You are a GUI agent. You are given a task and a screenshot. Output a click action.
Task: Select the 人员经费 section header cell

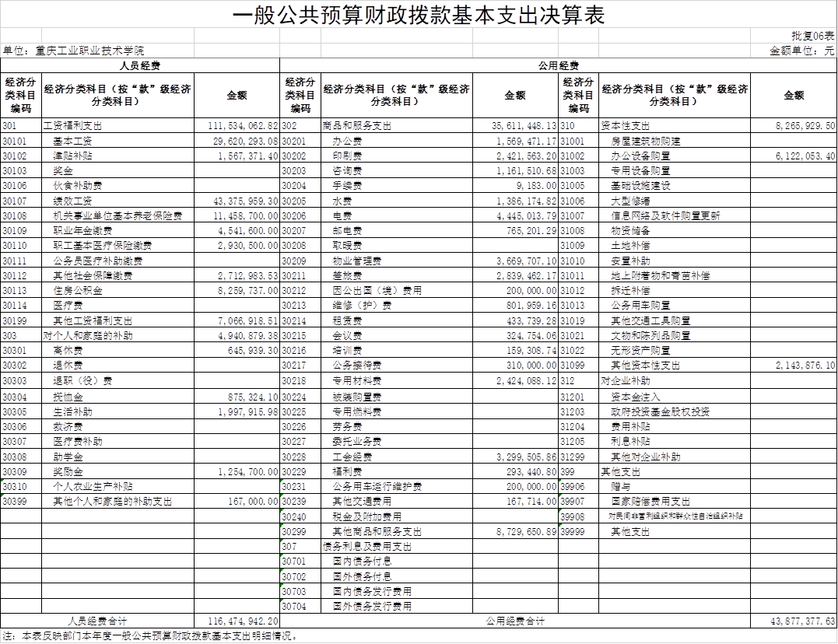tap(140, 65)
